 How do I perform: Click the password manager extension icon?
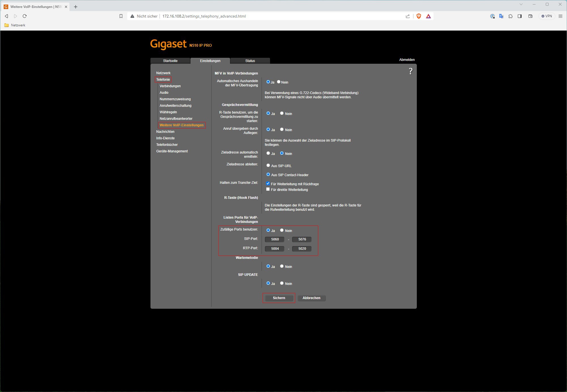click(492, 16)
